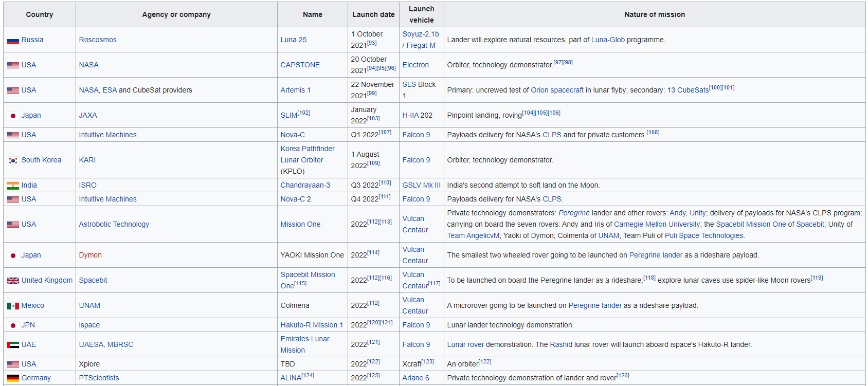Click the Spacebit agency link
Screen dimensions: 868x386
[x=93, y=280]
